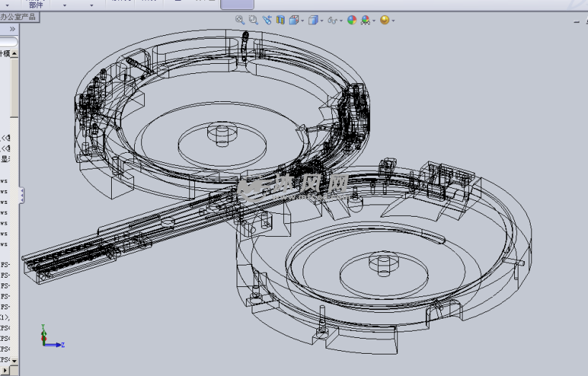588x376 pixels.
Task: Open Edit Appearance color ball
Action: pyautogui.click(x=351, y=20)
